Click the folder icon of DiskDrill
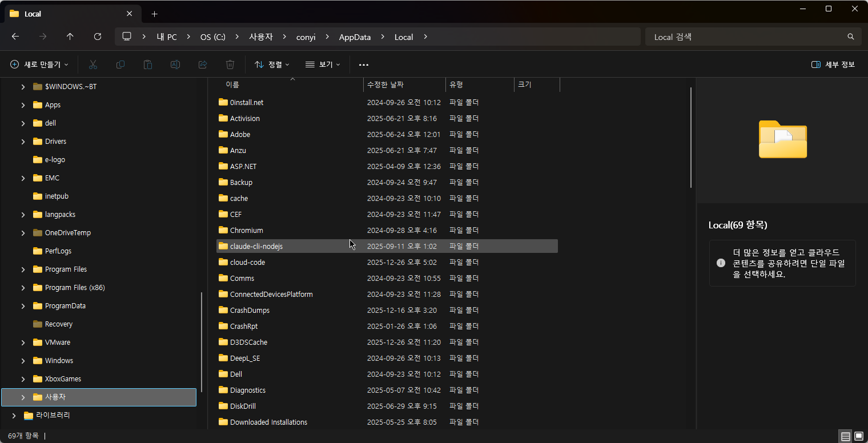 [223, 406]
